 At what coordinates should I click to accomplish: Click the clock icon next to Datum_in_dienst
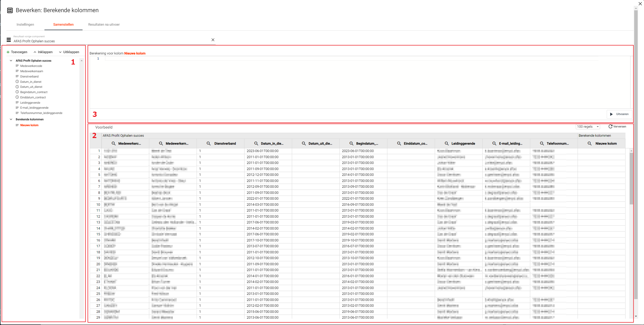click(x=17, y=82)
